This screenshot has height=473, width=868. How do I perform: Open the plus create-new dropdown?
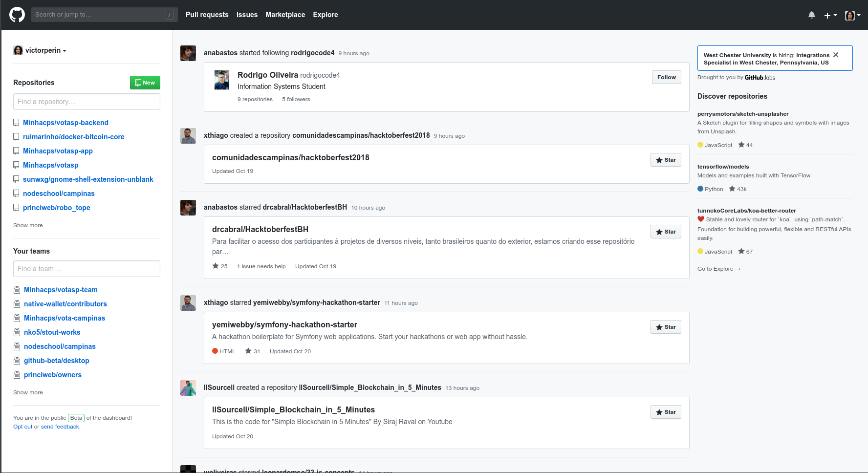tap(830, 15)
